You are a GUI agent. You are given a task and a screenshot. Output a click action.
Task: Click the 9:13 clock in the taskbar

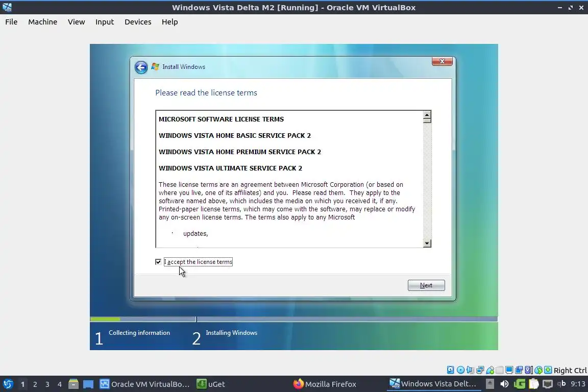pyautogui.click(x=578, y=384)
